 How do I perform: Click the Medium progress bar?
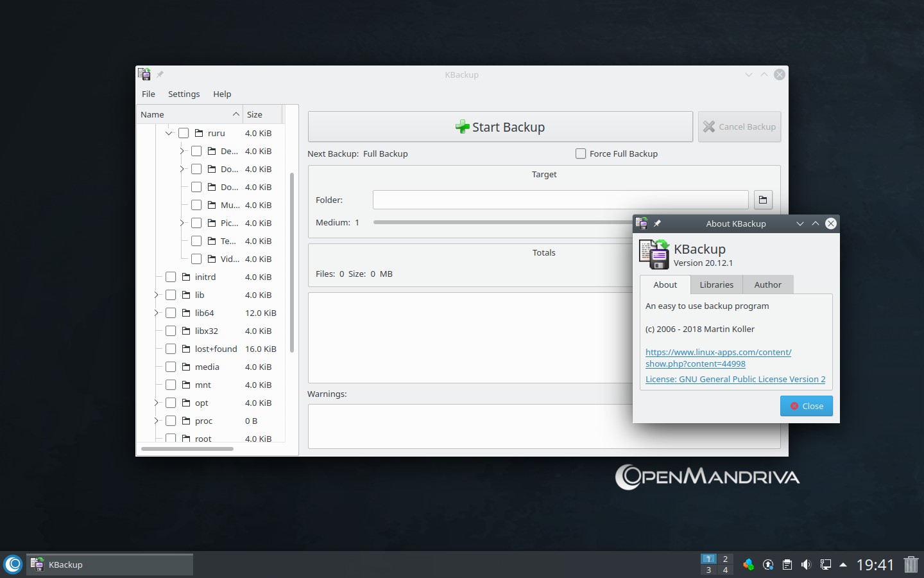click(502, 222)
